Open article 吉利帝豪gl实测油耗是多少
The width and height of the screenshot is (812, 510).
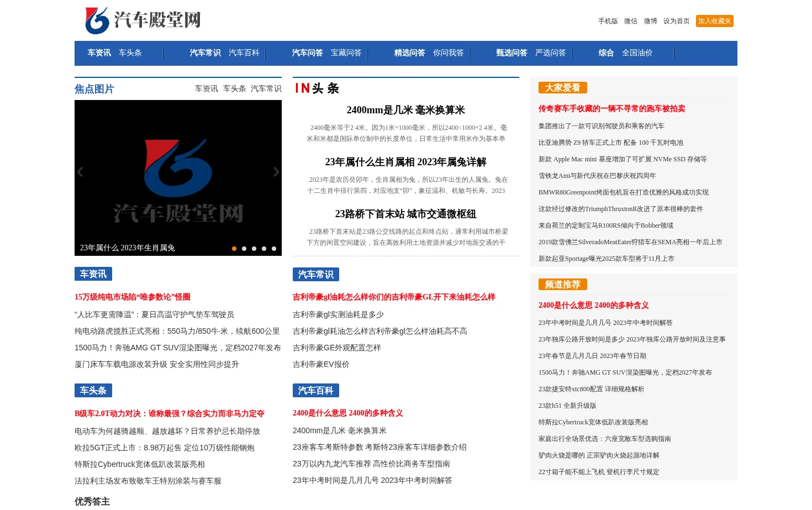point(338,314)
